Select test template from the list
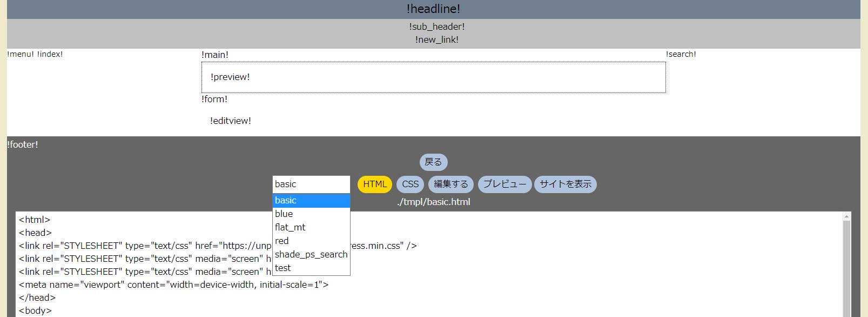The height and width of the screenshot is (317, 868). click(x=311, y=268)
